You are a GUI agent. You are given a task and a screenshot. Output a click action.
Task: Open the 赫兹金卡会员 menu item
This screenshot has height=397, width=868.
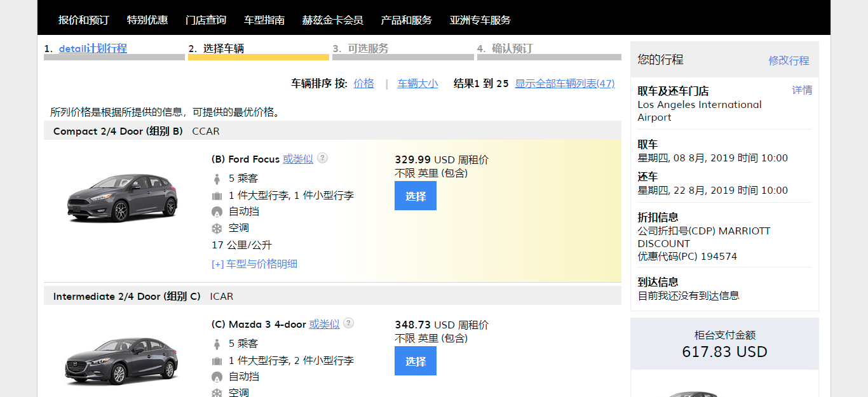[332, 20]
